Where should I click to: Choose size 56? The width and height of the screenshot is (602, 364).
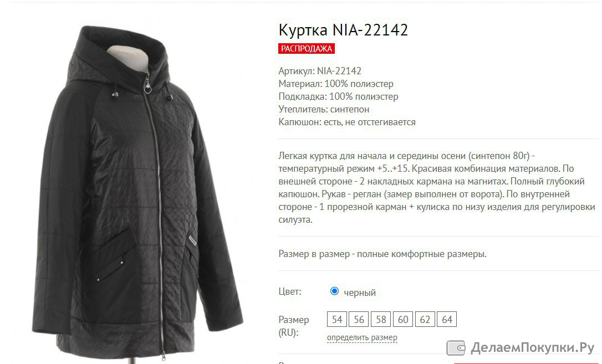pyautogui.click(x=359, y=319)
